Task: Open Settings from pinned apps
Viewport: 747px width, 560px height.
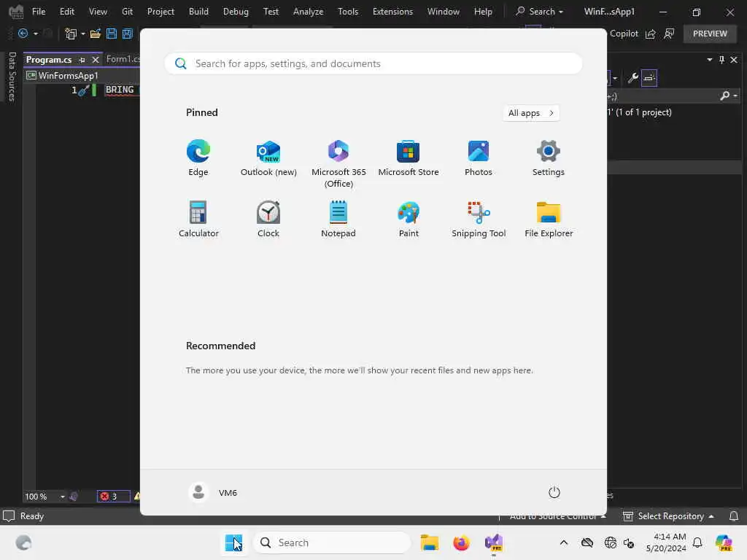Action: click(549, 158)
